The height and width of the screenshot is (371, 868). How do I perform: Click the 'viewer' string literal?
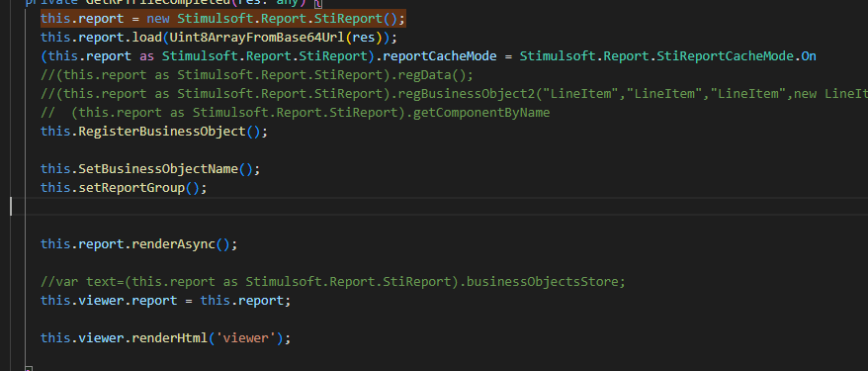pyautogui.click(x=245, y=337)
